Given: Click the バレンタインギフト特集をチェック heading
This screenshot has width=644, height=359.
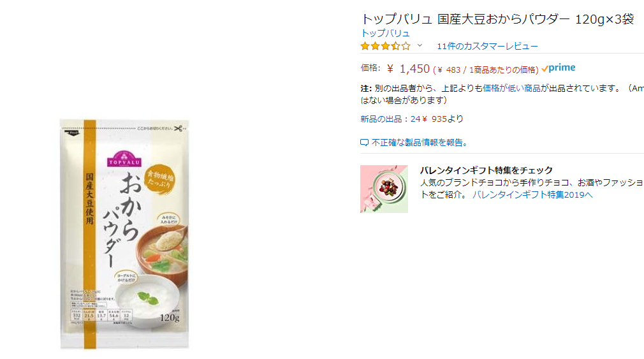Looking at the screenshot, I should point(487,170).
